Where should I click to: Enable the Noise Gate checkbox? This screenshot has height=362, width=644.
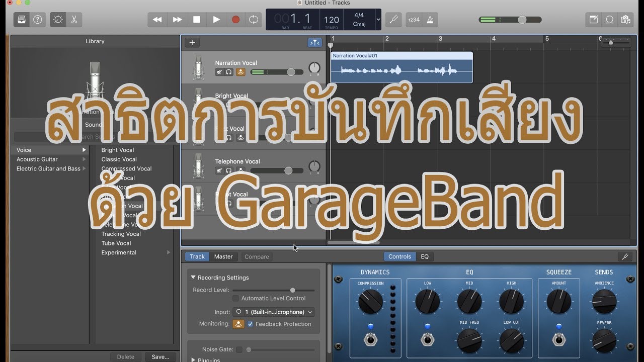[239, 349]
